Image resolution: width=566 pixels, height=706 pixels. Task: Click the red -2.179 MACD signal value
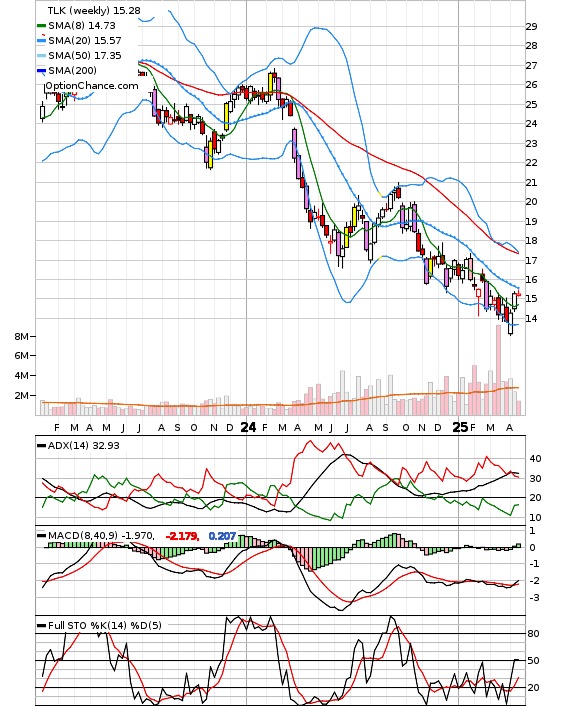[x=182, y=536]
